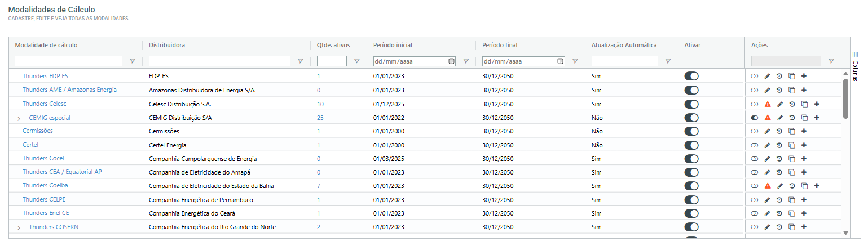The image size is (868, 246).
Task: Open the filter menu for the Ações column
Action: tap(831, 61)
